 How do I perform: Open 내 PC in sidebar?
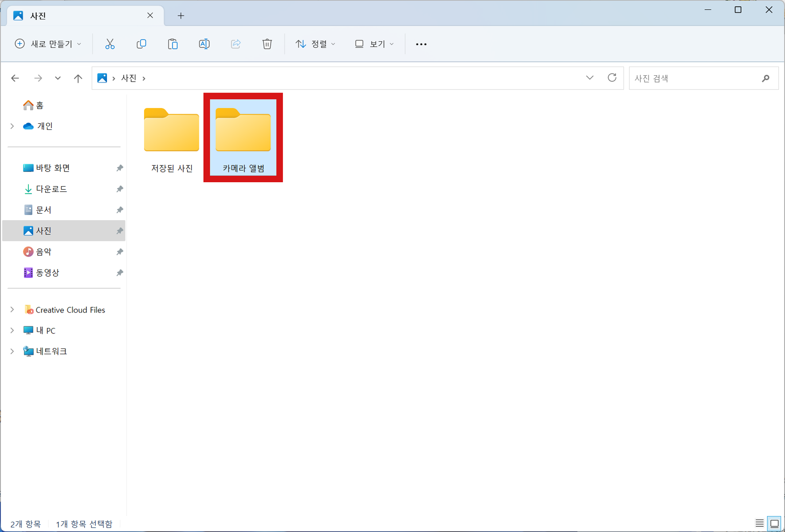pos(39,331)
